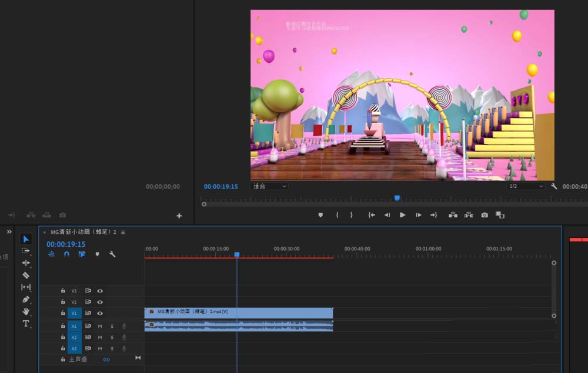The width and height of the screenshot is (588, 373).
Task: Hide the V1 track with the eye icon
Action: point(100,313)
